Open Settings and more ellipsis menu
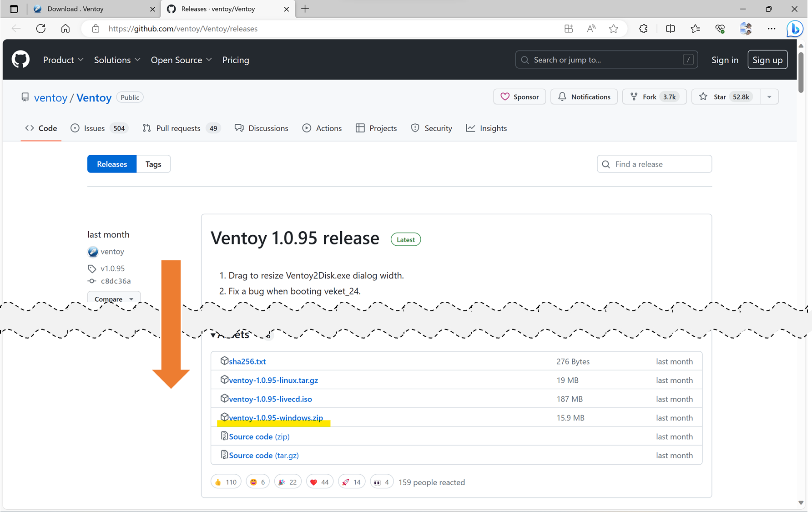This screenshot has height=512, width=812. 772,29
